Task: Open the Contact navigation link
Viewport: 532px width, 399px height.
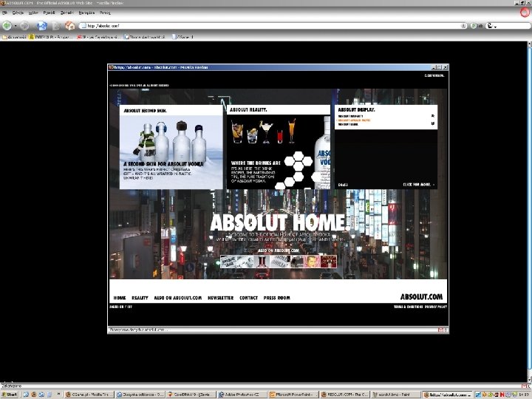Action: pos(249,298)
